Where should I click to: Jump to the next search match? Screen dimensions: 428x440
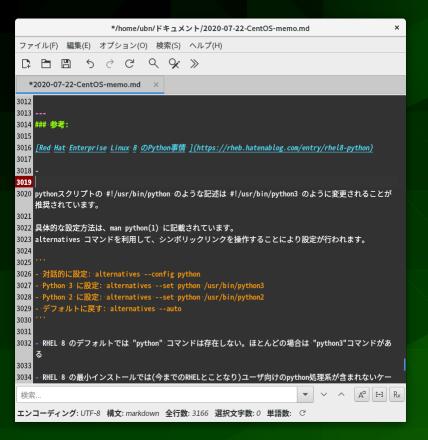[x=324, y=395]
